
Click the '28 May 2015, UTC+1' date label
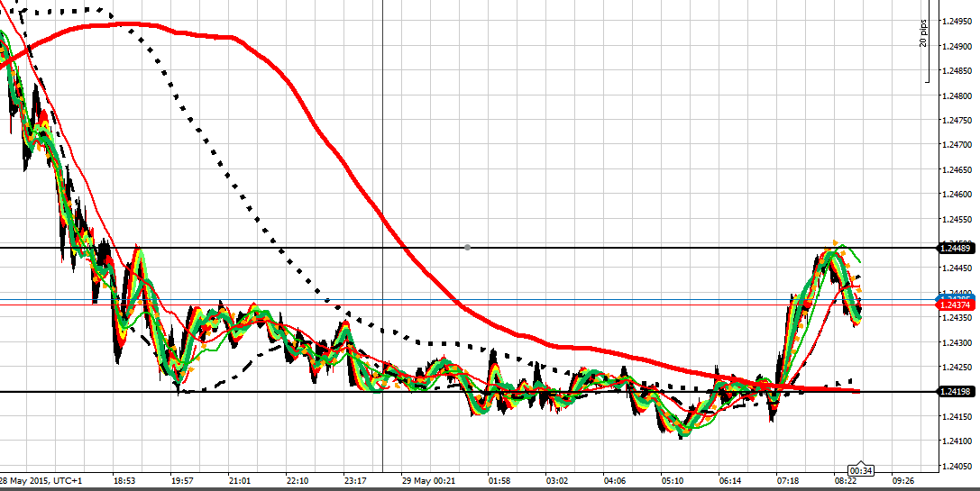42,481
